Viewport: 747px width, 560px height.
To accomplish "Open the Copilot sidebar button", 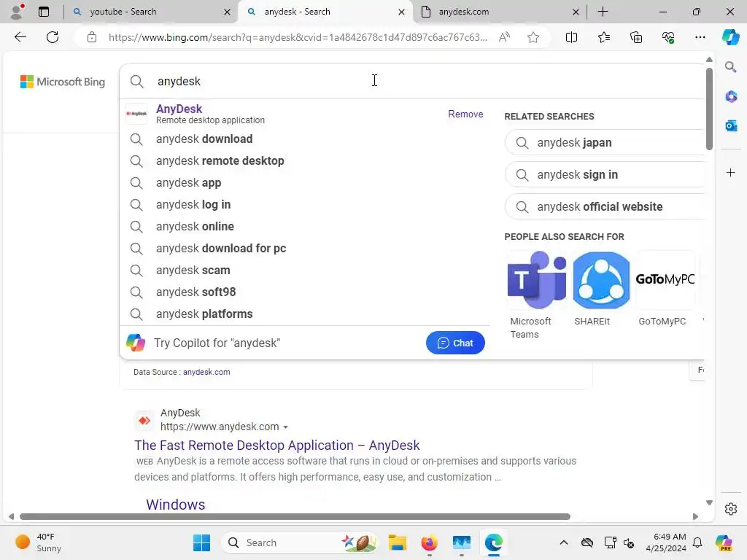I will click(730, 37).
